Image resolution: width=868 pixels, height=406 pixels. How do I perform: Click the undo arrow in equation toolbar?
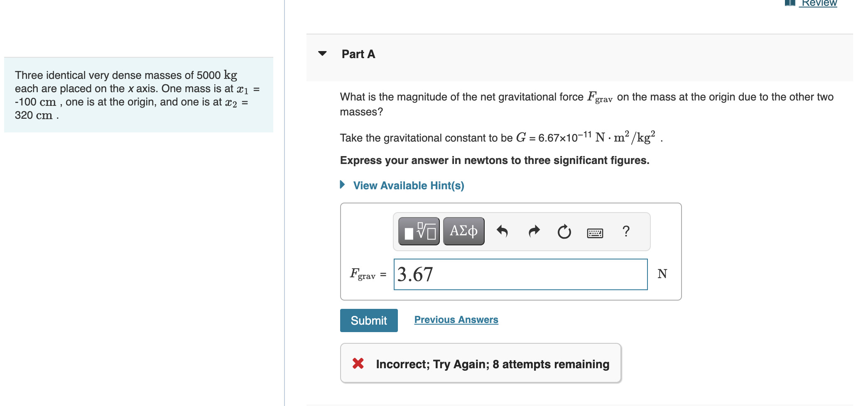(x=503, y=231)
